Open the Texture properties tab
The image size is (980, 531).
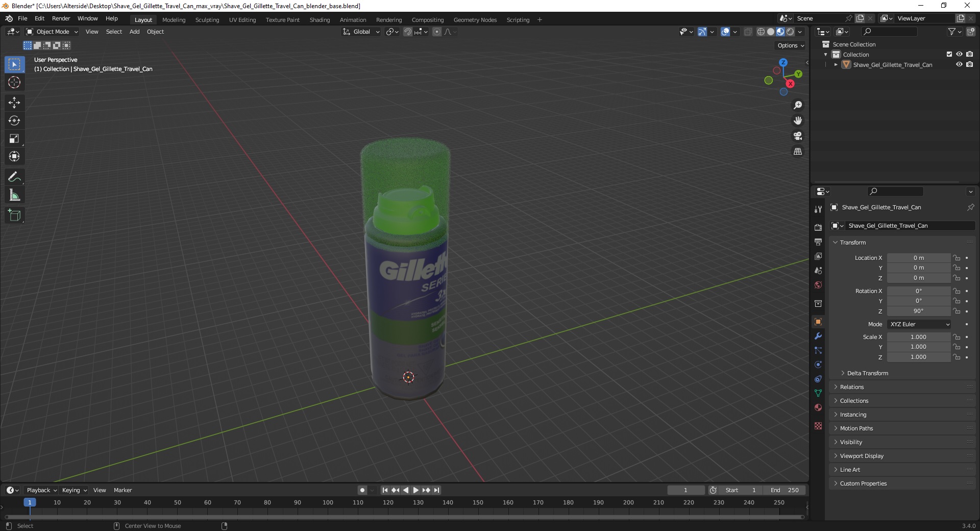click(818, 425)
